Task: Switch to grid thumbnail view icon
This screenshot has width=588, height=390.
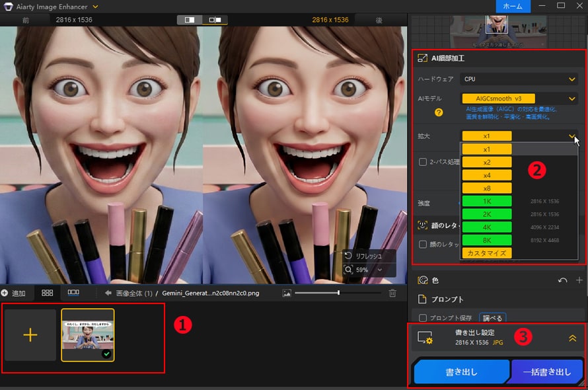Action: point(48,292)
